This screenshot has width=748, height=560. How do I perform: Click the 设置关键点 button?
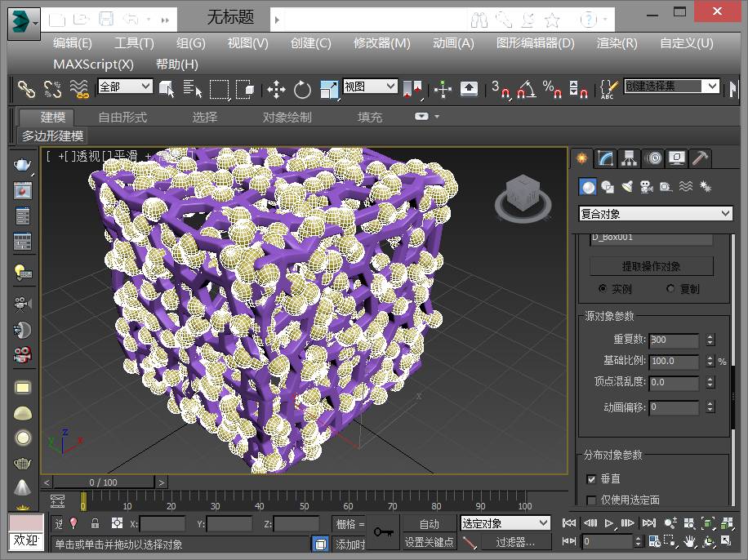click(429, 542)
